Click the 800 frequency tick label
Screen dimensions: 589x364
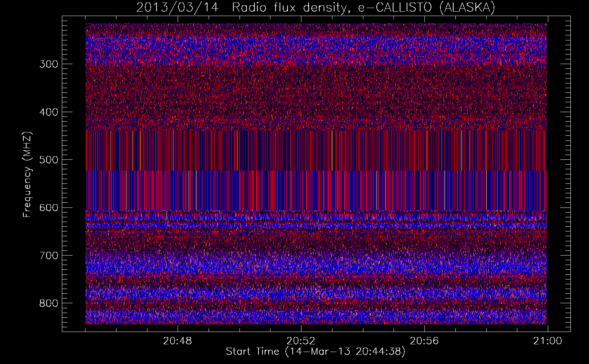(49, 303)
